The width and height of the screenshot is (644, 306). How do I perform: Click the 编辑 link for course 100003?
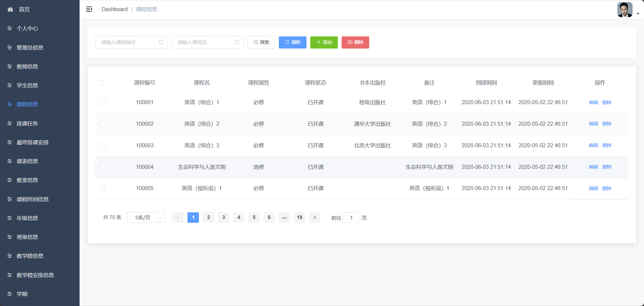coord(593,145)
